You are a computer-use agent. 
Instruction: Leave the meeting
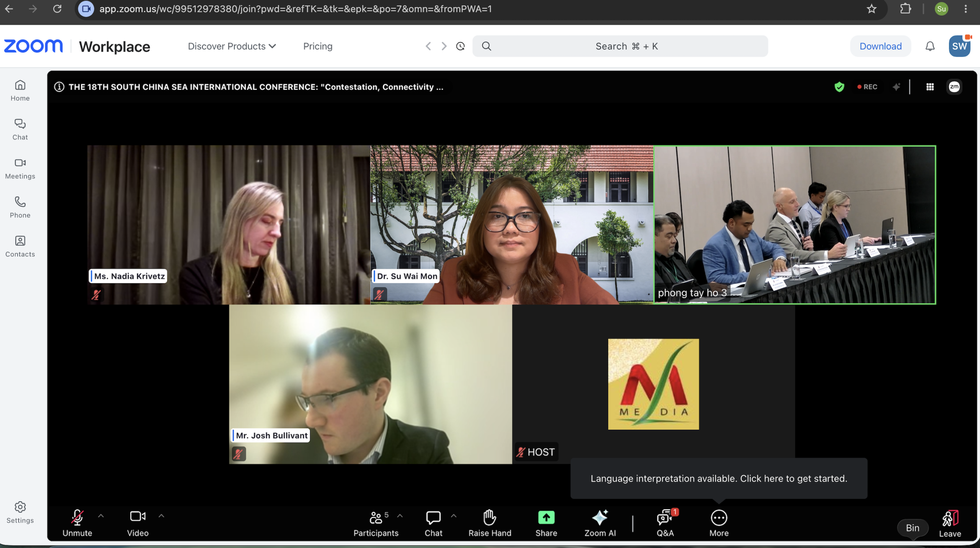tap(950, 524)
